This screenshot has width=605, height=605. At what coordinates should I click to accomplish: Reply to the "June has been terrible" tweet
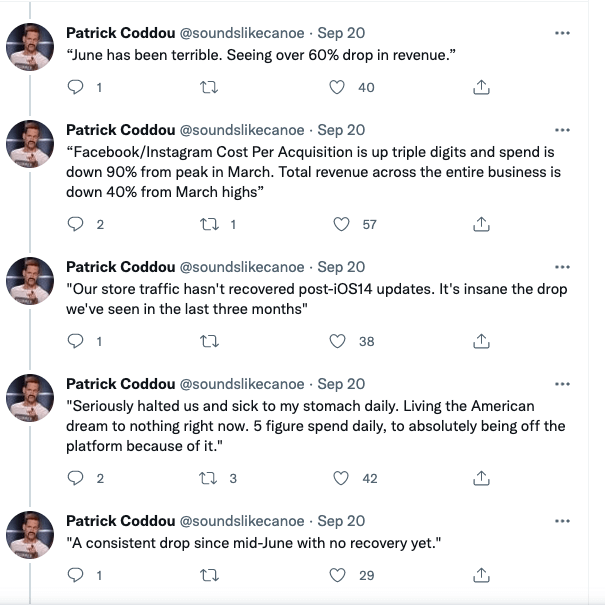[75, 88]
